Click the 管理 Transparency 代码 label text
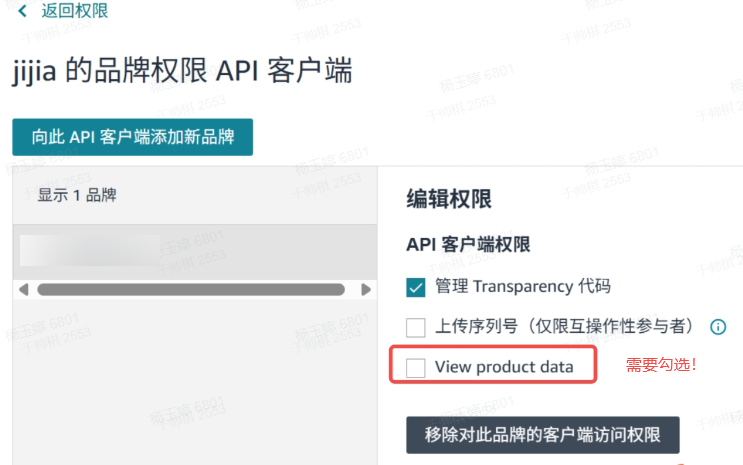 (x=523, y=286)
